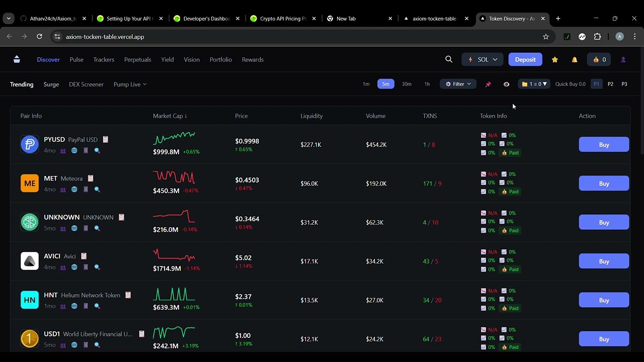
Task: Open the Trackers nav tab
Action: [x=104, y=59]
